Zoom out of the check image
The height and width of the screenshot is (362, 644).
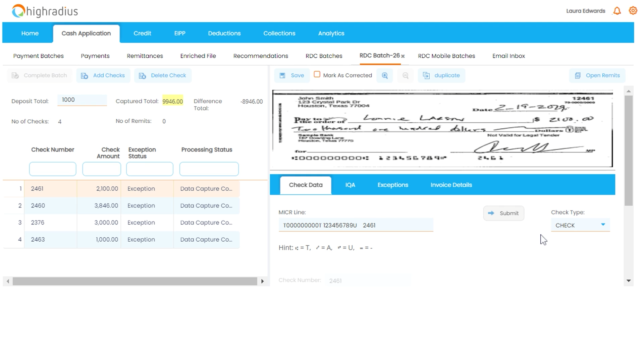405,75
